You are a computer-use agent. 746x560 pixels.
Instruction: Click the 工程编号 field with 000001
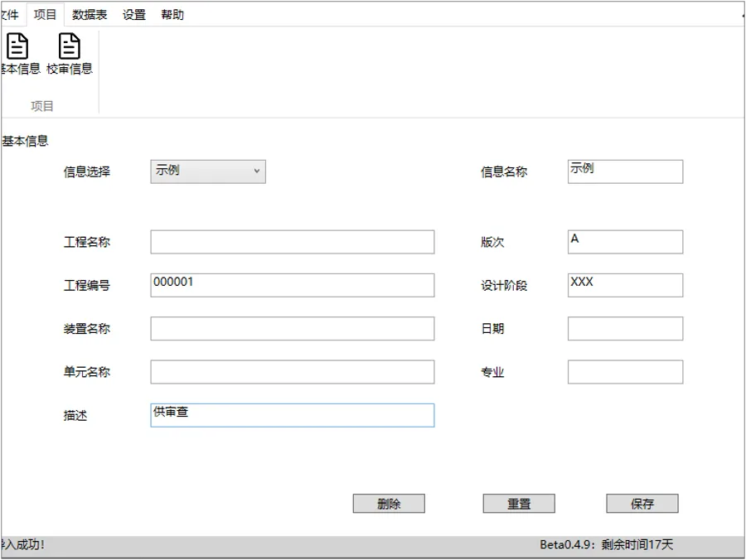point(292,285)
